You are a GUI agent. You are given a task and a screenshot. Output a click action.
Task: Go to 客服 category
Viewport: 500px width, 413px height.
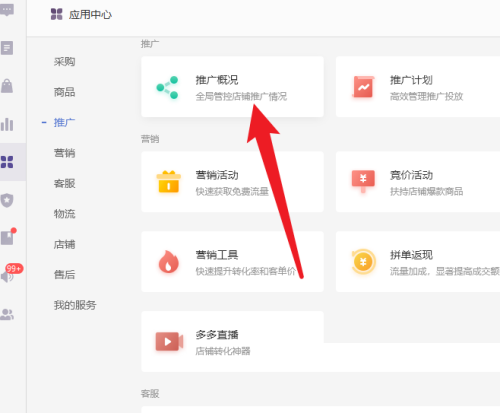tap(64, 183)
